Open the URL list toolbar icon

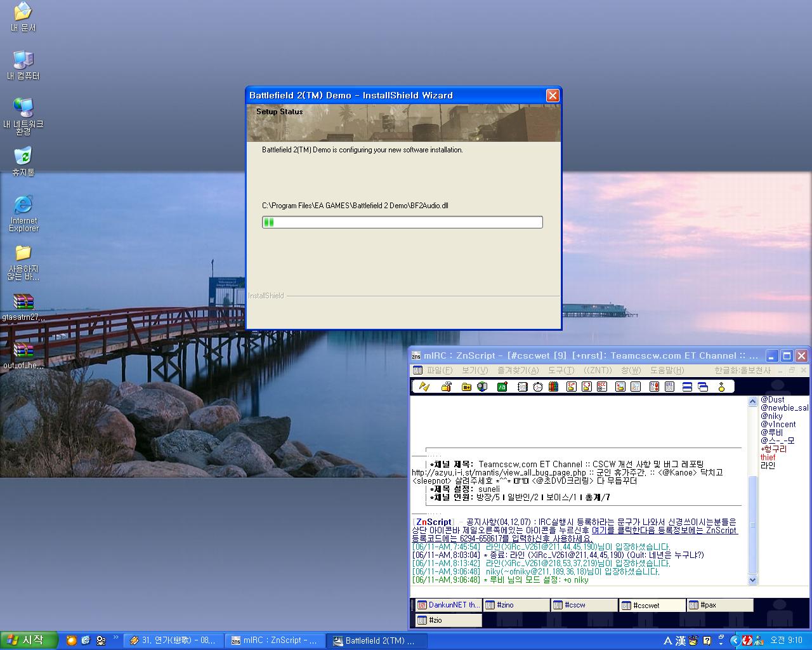(x=669, y=387)
